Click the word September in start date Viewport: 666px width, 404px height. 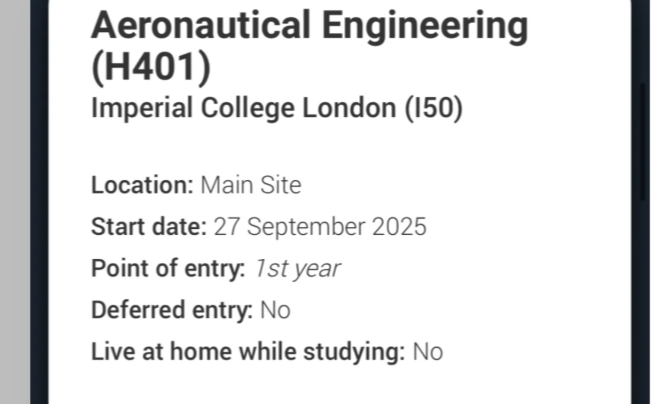coord(312,227)
